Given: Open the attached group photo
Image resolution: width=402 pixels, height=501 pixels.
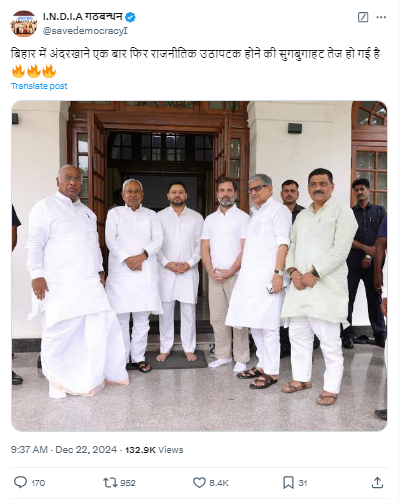Looking at the screenshot, I should pyautogui.click(x=199, y=266).
